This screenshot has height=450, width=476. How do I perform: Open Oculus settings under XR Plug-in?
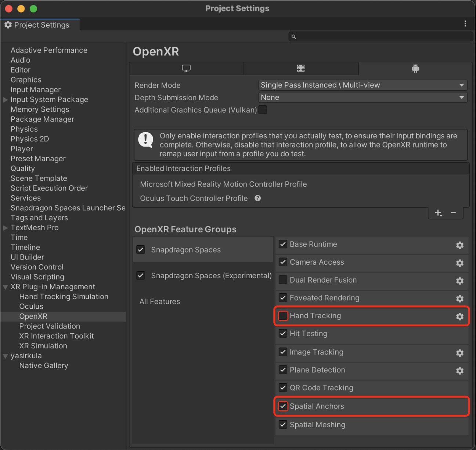(31, 306)
